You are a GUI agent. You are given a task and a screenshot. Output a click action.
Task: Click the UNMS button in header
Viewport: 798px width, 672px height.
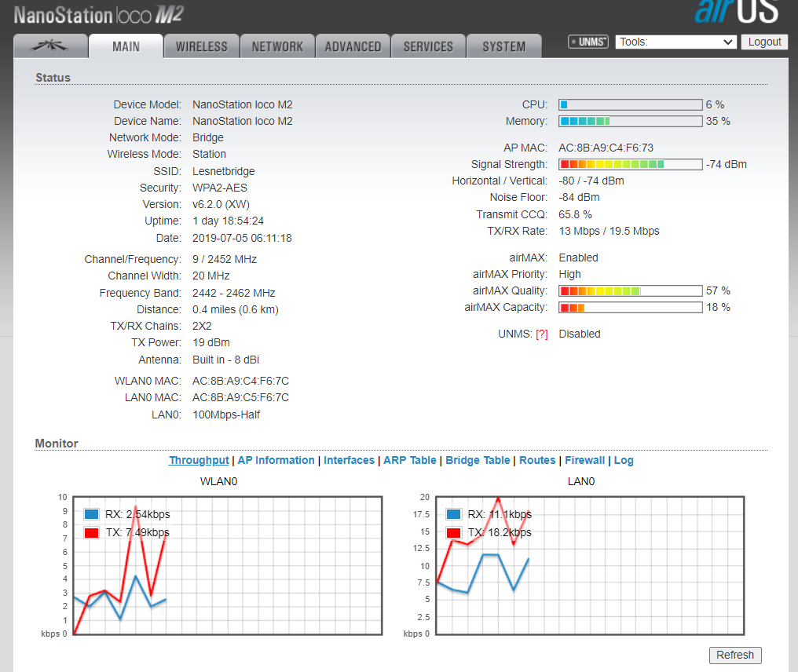[588, 42]
